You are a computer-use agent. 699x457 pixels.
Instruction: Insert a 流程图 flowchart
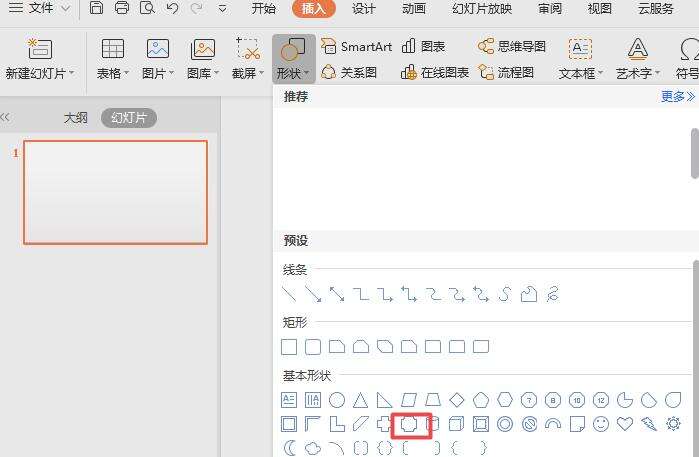coord(506,72)
